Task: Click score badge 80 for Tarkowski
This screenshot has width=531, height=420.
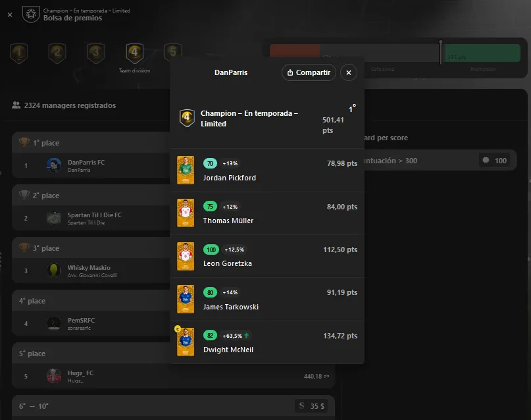Action: [x=210, y=292]
